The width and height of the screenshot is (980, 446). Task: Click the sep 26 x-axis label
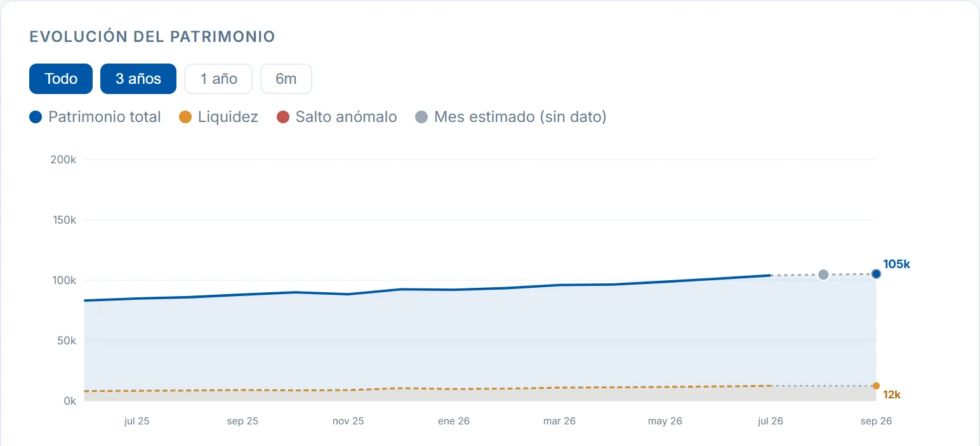click(x=876, y=421)
